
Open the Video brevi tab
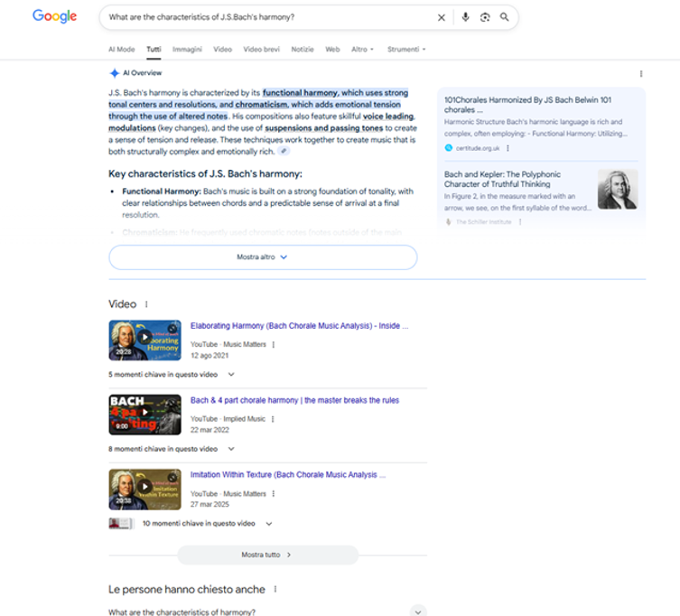pos(262,50)
